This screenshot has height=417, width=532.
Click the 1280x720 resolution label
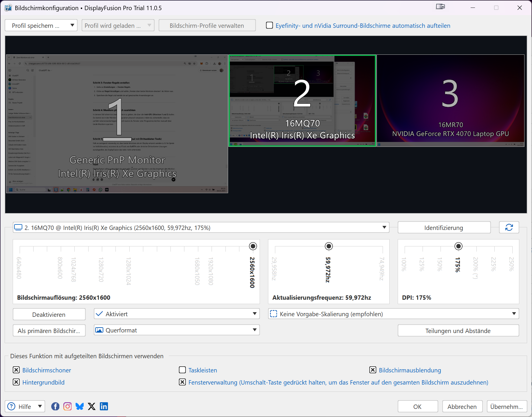point(101,270)
